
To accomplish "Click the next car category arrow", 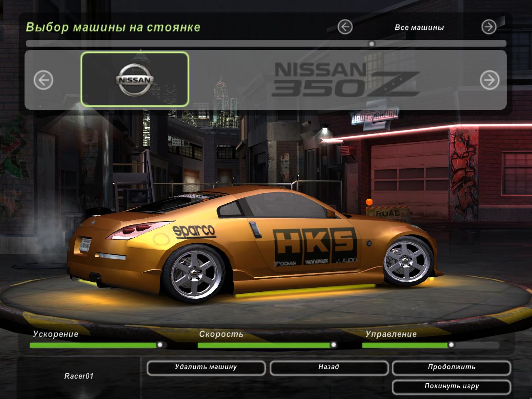I will tap(489, 27).
